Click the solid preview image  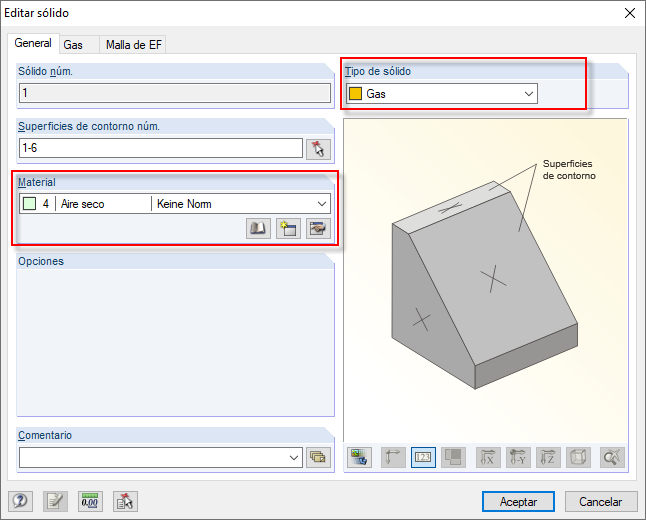pyautogui.click(x=485, y=281)
